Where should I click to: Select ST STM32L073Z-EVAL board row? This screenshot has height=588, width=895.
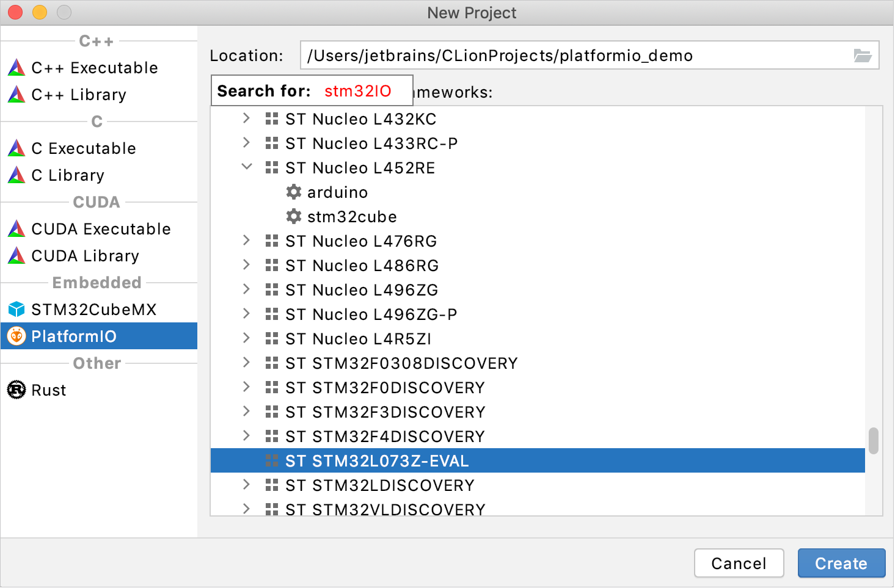tap(538, 460)
